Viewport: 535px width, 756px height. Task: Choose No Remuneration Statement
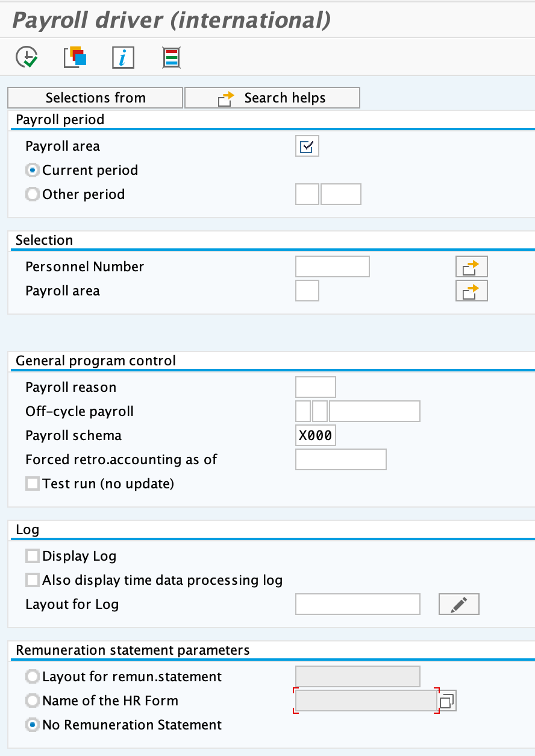[x=33, y=725]
